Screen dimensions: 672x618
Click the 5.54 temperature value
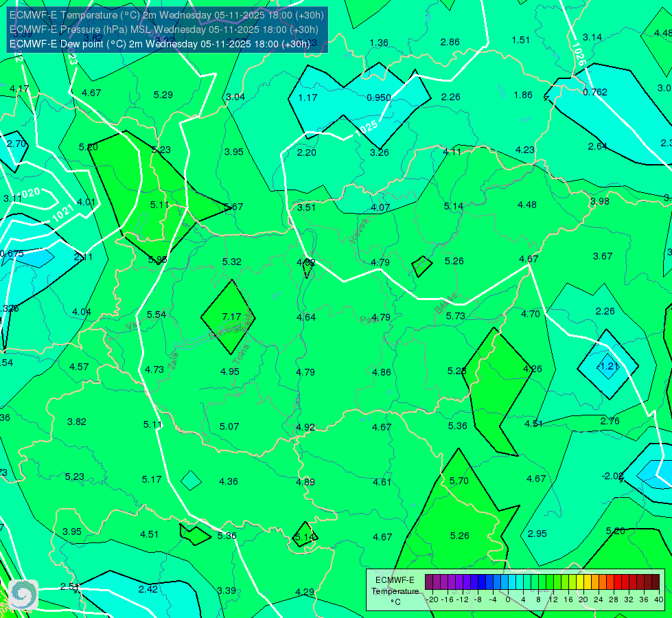[157, 314]
